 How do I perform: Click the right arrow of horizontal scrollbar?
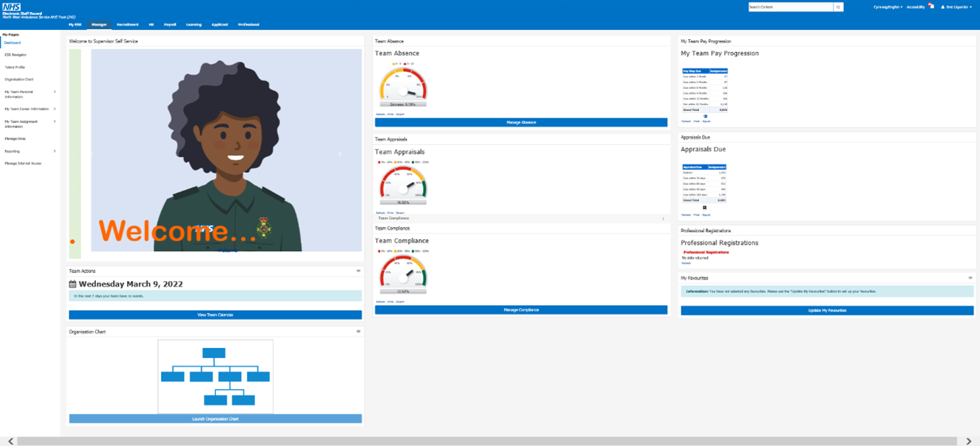969,442
